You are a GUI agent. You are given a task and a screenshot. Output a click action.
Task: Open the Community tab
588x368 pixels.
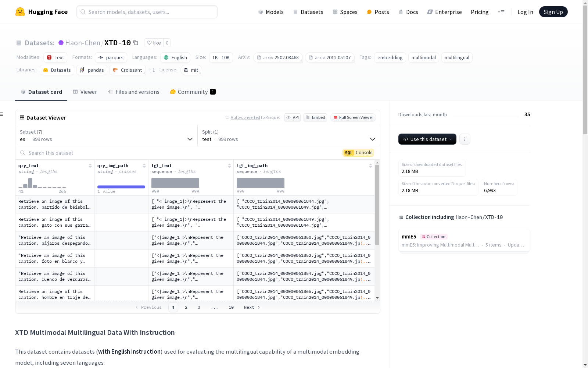click(x=193, y=92)
